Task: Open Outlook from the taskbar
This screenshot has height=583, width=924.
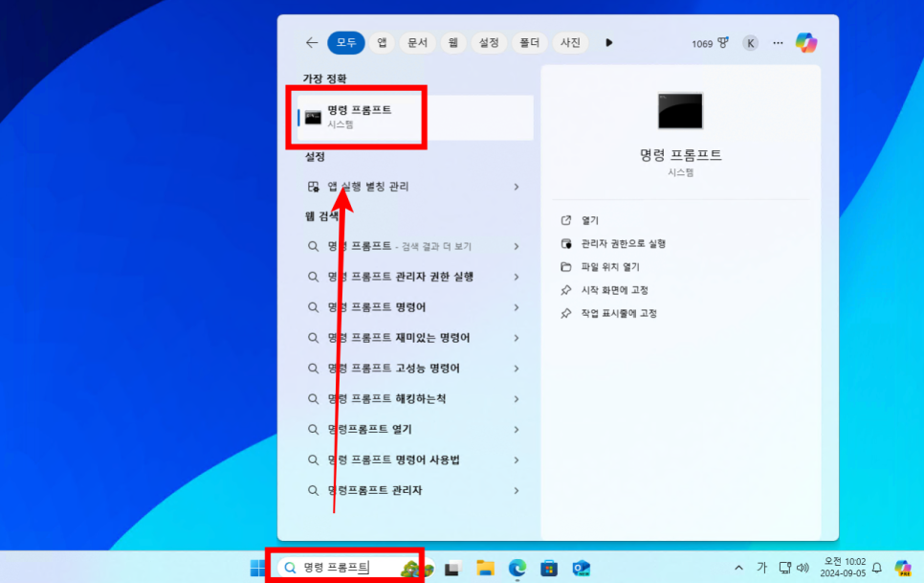Action: pos(581,569)
